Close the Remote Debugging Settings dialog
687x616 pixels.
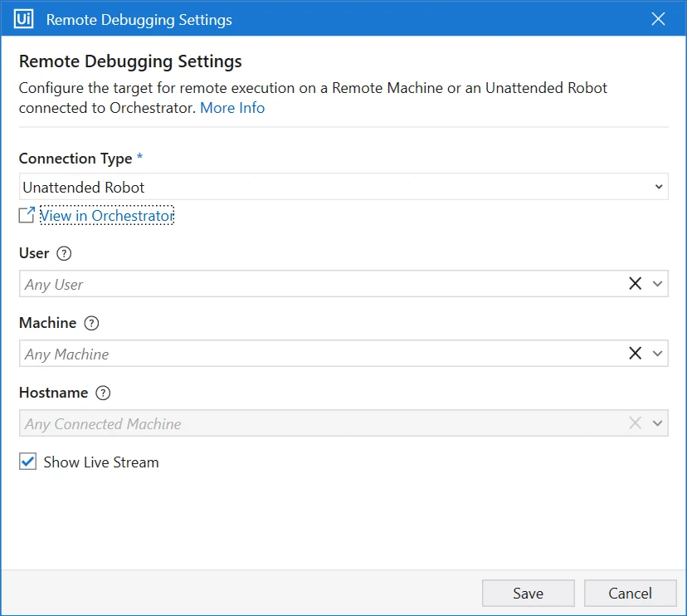[658, 19]
